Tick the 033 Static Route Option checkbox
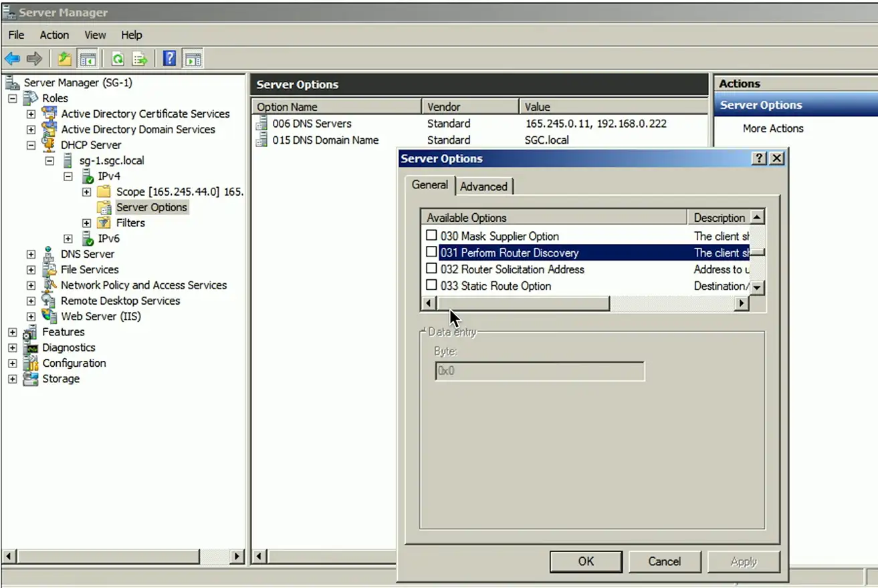Screen dimensions: 878x588 pos(432,286)
